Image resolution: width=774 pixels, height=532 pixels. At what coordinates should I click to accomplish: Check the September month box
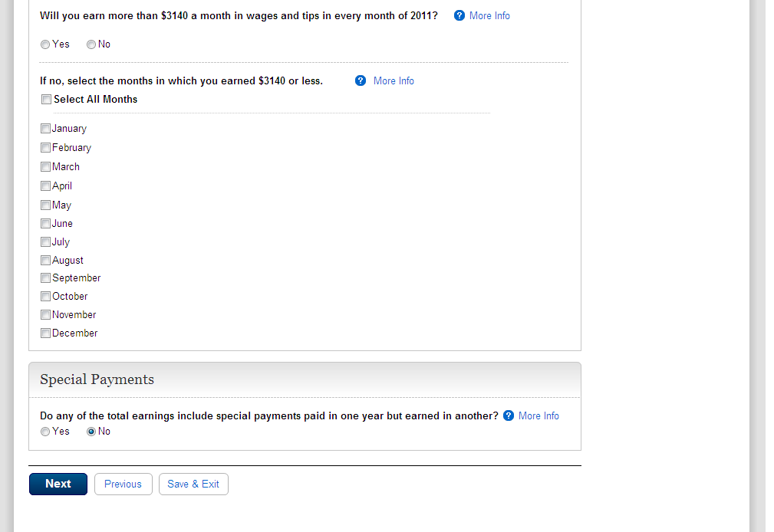[46, 277]
